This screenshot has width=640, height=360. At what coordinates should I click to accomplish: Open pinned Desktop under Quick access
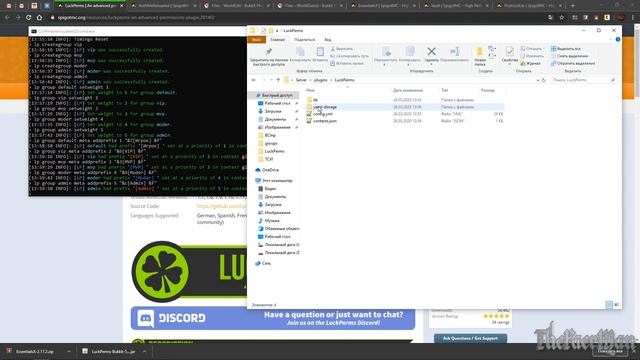pyautogui.click(x=277, y=103)
